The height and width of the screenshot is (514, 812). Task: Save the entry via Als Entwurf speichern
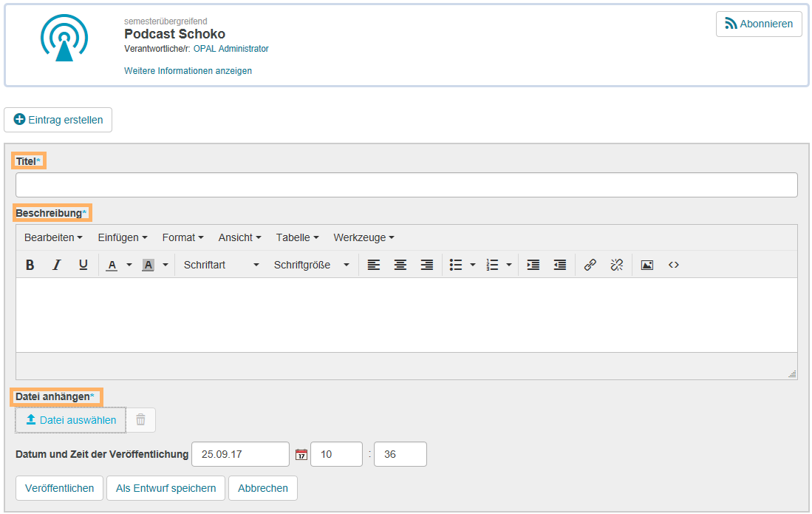pos(166,488)
